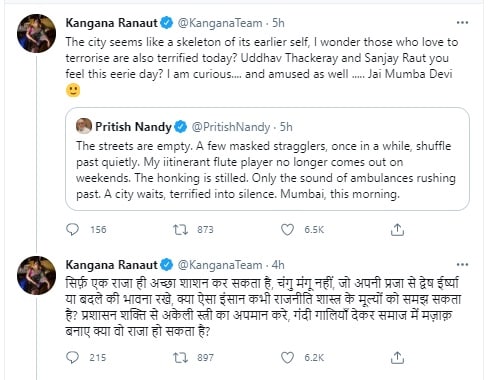This screenshot has height=380, width=488.
Task: Open Kangana Ranaut's profile picture on first tweet
Action: (37, 33)
